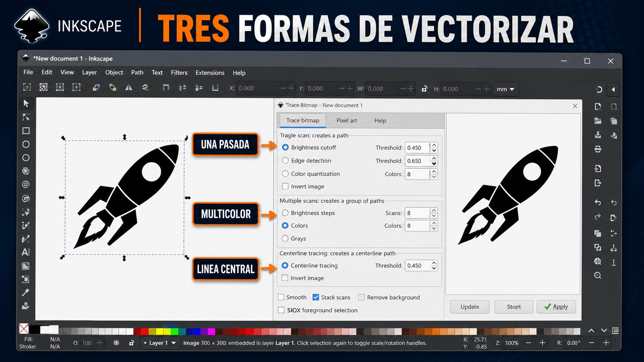This screenshot has width=644, height=362.
Task: Select the Rectangle tool
Action: (26, 131)
